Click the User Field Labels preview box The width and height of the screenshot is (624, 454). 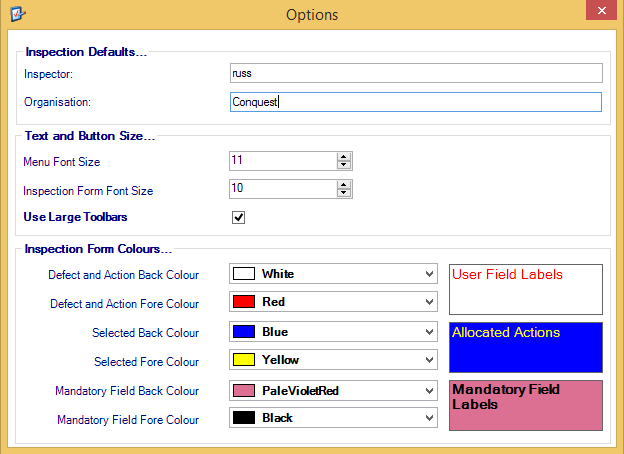526,289
